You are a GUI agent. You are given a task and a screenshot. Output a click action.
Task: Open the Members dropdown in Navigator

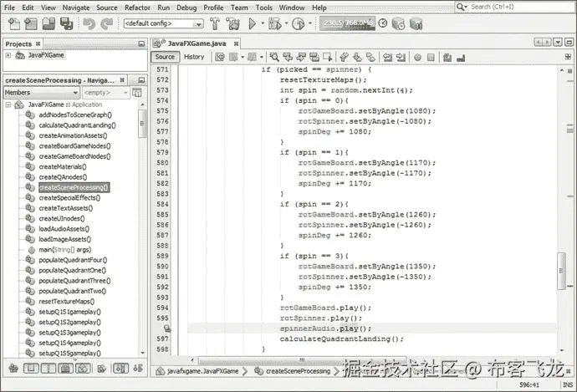point(42,93)
